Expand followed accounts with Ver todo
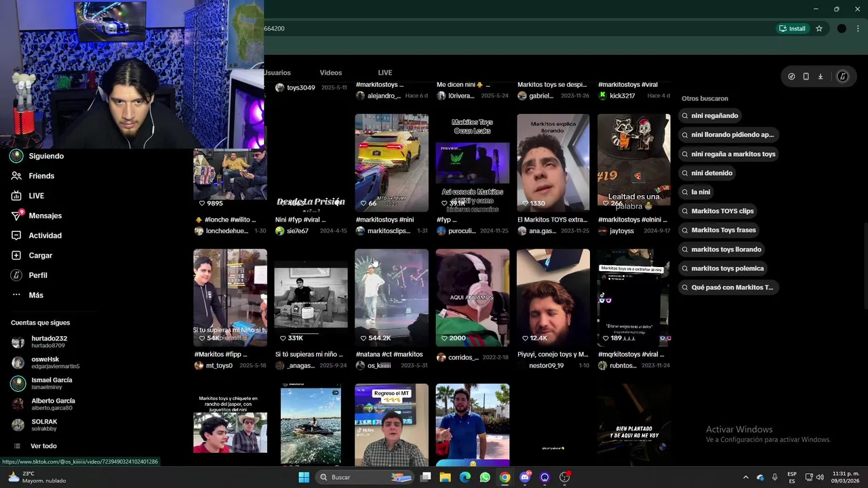The height and width of the screenshot is (488, 868). pos(43,446)
